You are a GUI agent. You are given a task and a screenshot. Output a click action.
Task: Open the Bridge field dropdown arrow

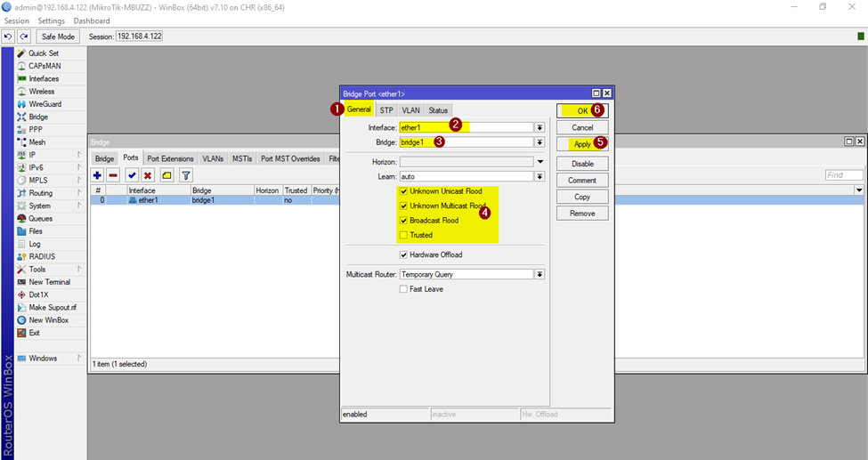[x=539, y=142]
